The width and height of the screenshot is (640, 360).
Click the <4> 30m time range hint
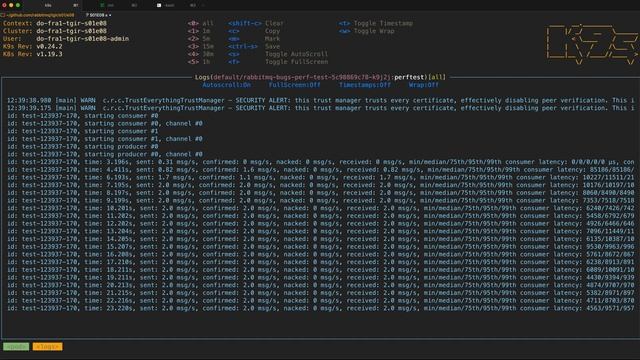[200, 54]
